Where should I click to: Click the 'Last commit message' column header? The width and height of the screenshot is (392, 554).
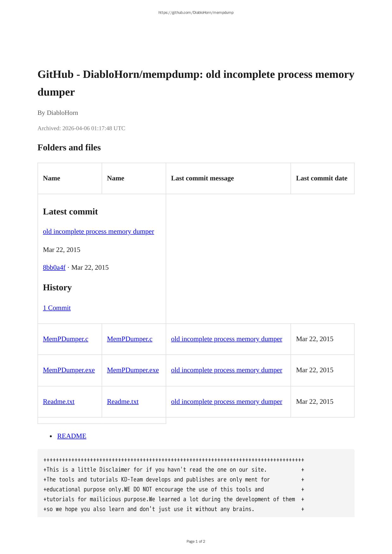[x=202, y=178]
